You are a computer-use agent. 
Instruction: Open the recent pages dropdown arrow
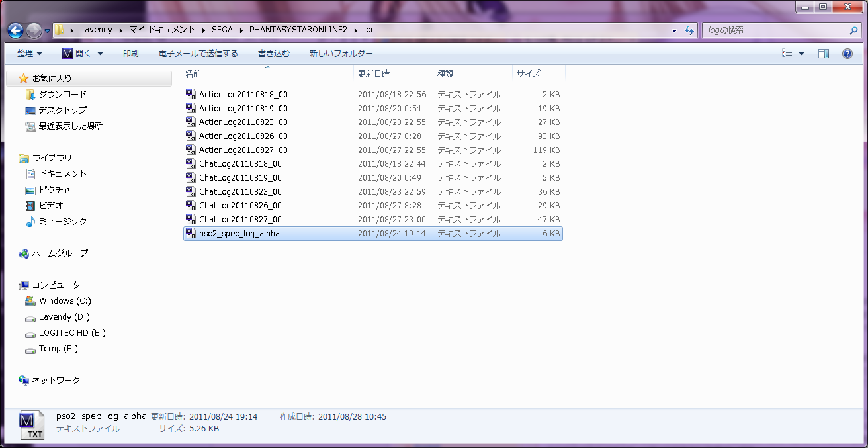[x=47, y=30]
